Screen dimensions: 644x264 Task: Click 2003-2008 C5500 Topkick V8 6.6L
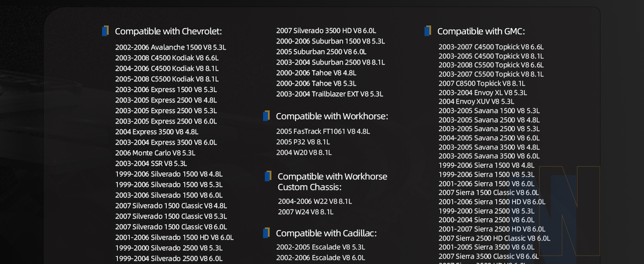pos(491,65)
